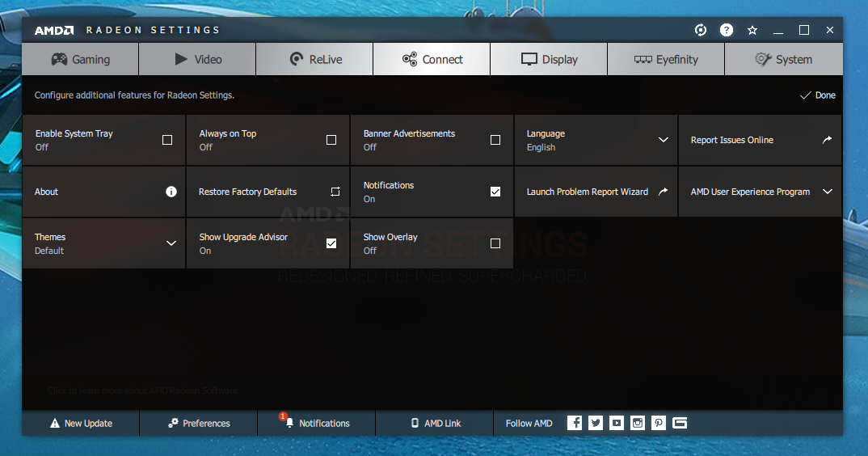Click the 'RADEON SETTINGS' title text
The image size is (868, 456).
(153, 30)
